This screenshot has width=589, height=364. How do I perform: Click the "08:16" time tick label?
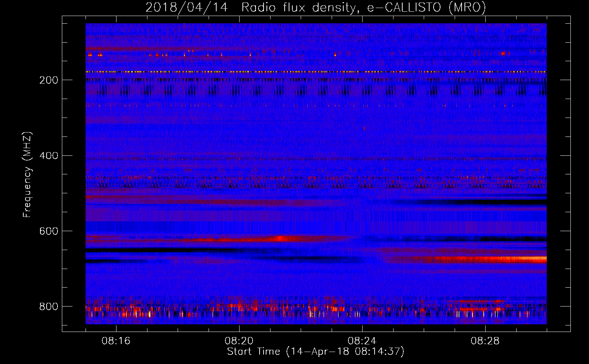click(116, 341)
